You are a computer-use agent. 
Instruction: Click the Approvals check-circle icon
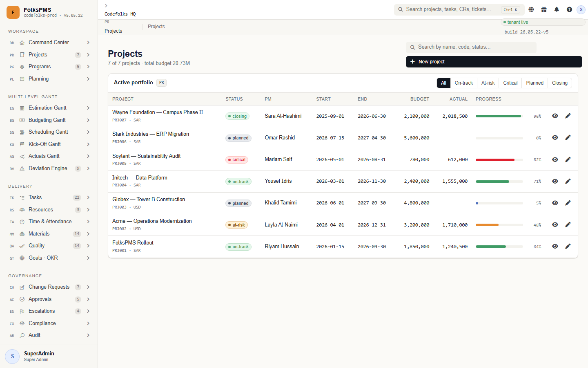point(22,299)
